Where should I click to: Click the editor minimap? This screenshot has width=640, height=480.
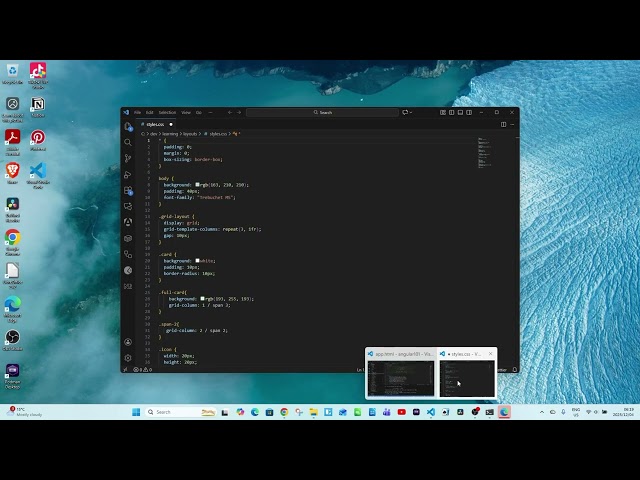[484, 153]
